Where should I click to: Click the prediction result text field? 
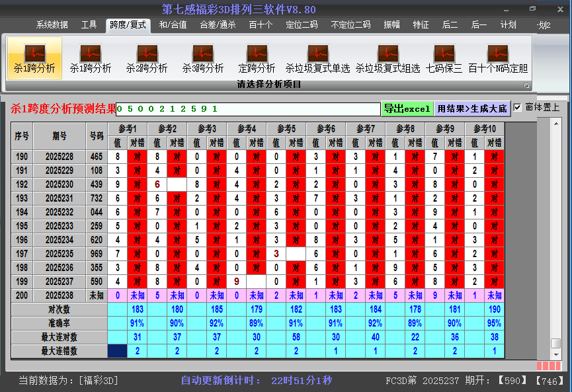(x=248, y=109)
